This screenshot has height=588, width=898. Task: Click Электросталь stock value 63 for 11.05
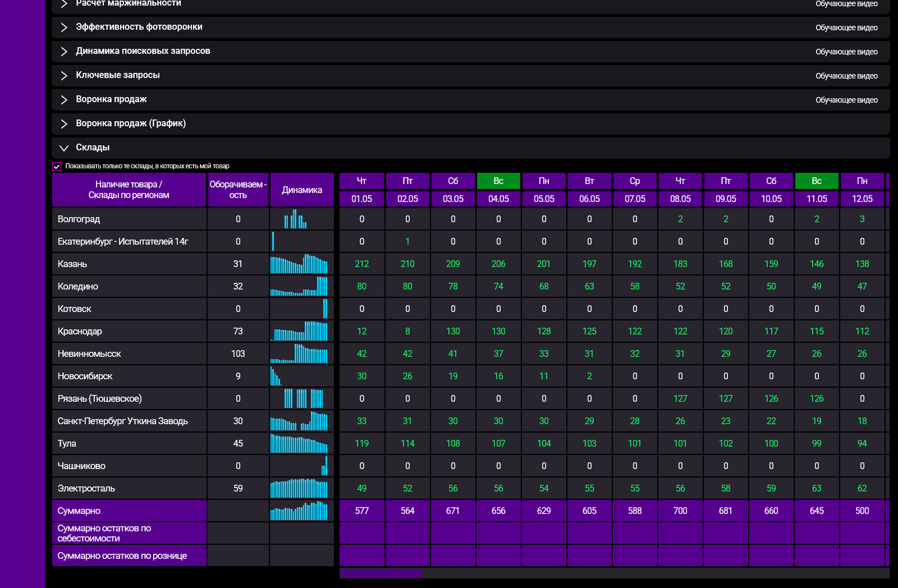pyautogui.click(x=817, y=488)
